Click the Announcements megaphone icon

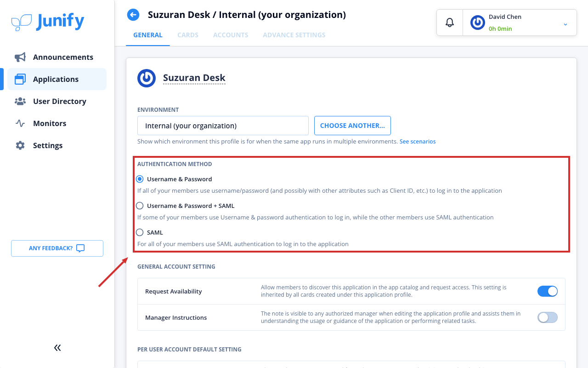click(20, 57)
